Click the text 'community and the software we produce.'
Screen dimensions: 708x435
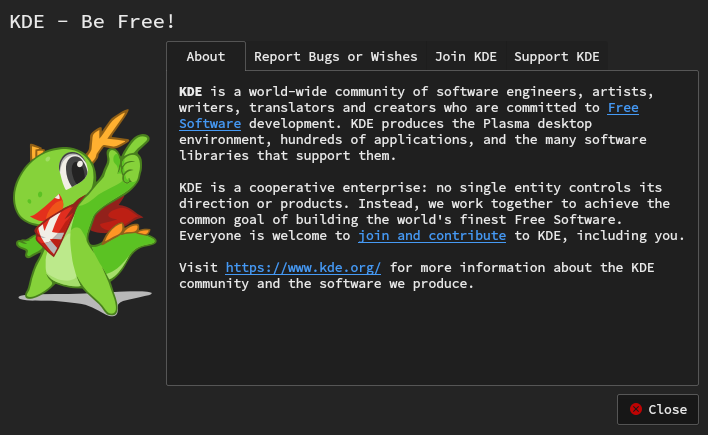tap(326, 284)
